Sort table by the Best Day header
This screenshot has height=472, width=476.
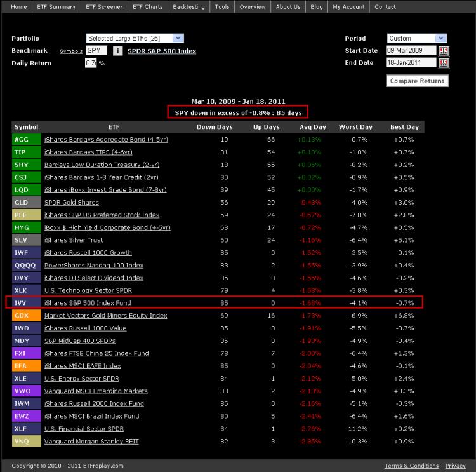pos(404,127)
